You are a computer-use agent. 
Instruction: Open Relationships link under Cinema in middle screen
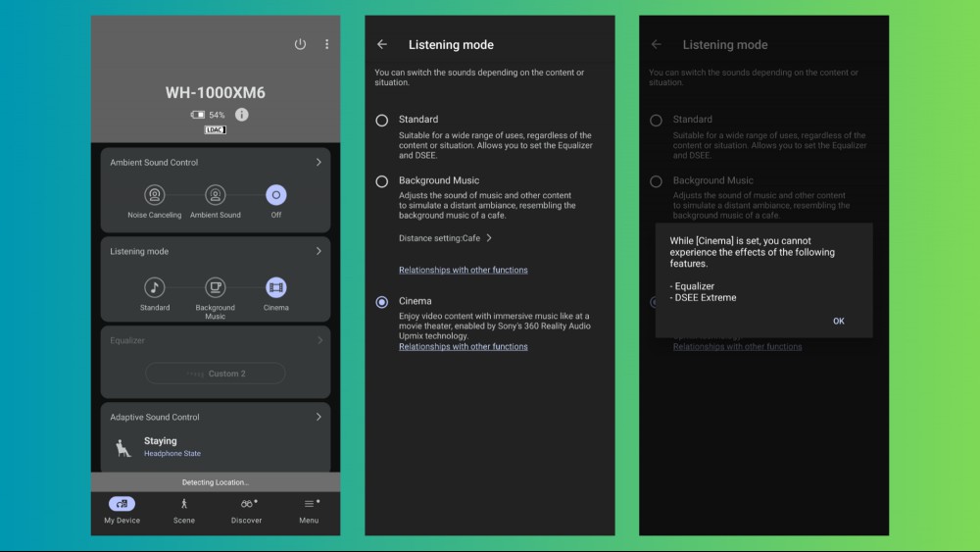464,346
